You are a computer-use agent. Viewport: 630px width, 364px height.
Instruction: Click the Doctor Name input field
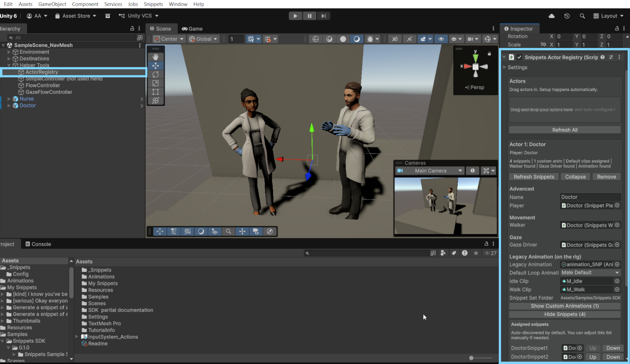590,197
